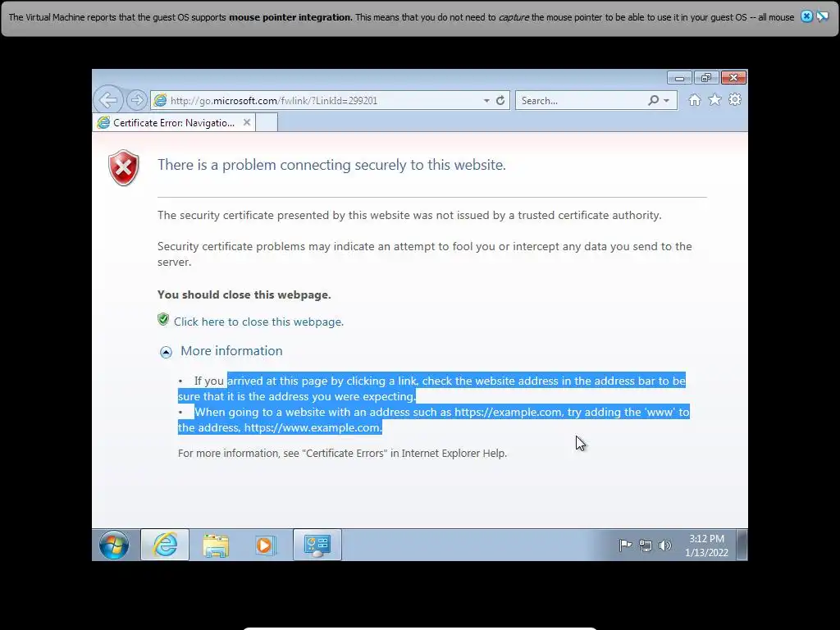Click the 'Click here to close this webpage' link
This screenshot has height=630, width=840.
pyautogui.click(x=258, y=322)
